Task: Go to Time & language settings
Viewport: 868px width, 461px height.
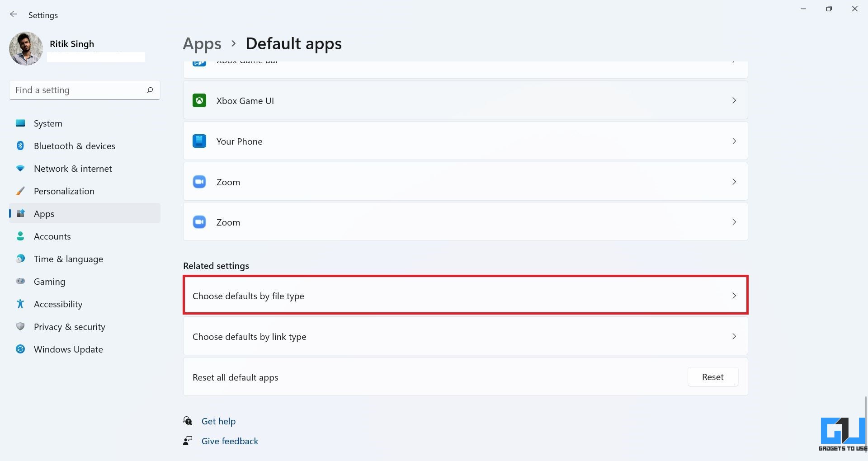Action: click(85, 259)
